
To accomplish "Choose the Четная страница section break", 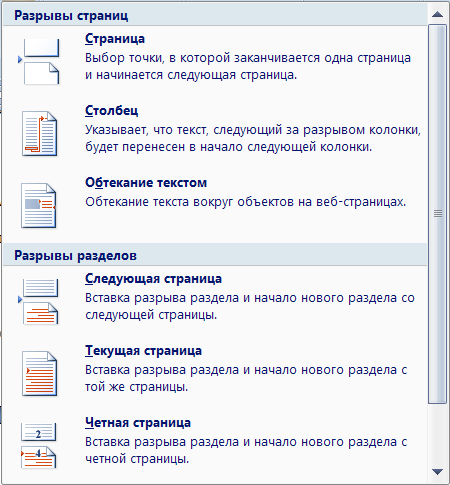I will click(138, 423).
